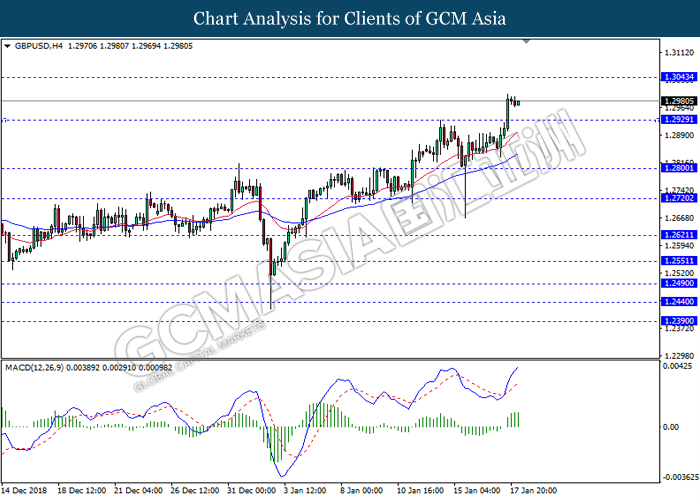Click the 17 Jan 20:00 time label

pyautogui.click(x=533, y=491)
